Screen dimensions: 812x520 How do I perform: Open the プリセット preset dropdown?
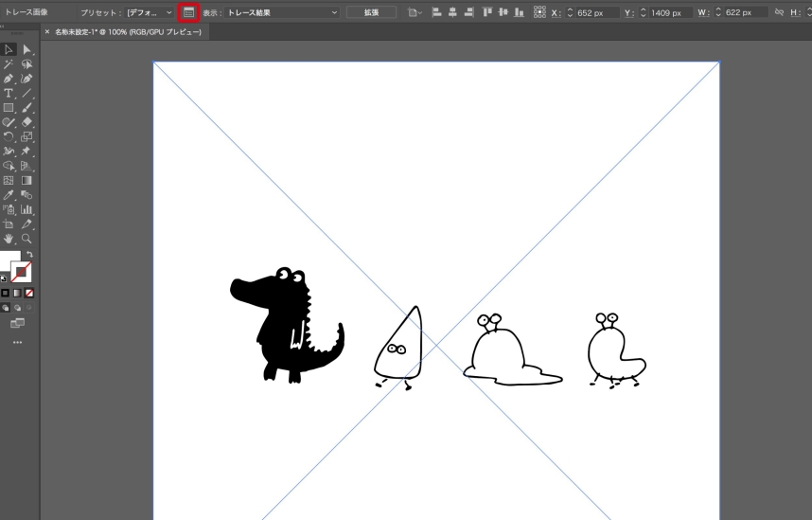[x=150, y=12]
